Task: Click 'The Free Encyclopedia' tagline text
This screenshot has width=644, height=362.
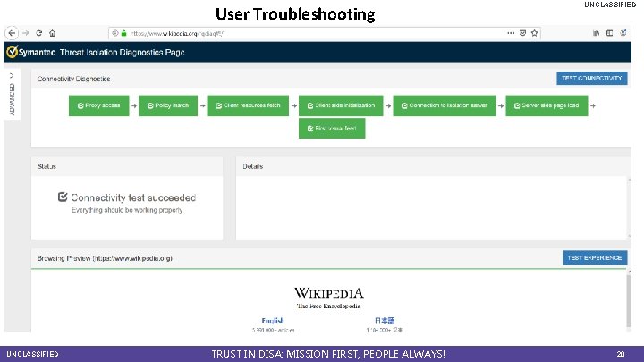Action: (x=328, y=307)
